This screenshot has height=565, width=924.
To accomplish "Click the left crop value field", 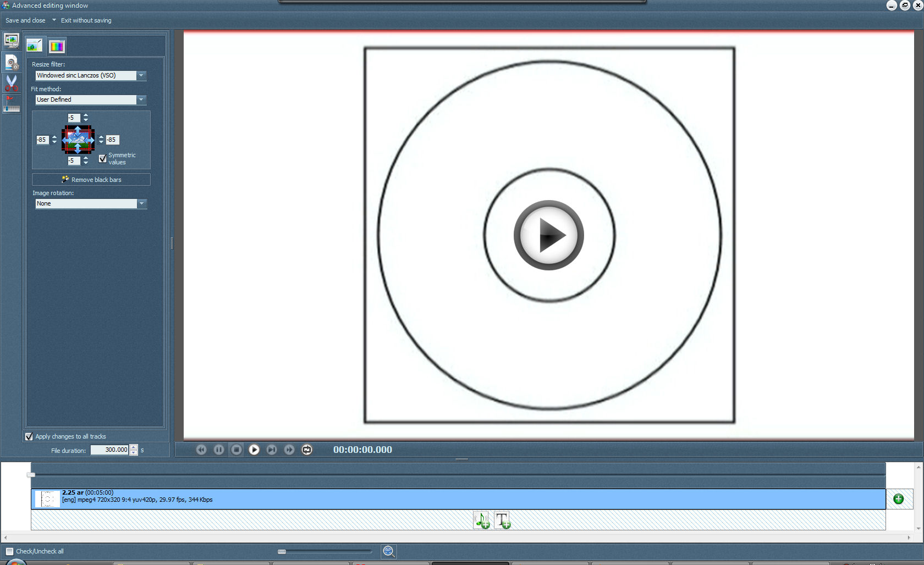I will pyautogui.click(x=42, y=140).
